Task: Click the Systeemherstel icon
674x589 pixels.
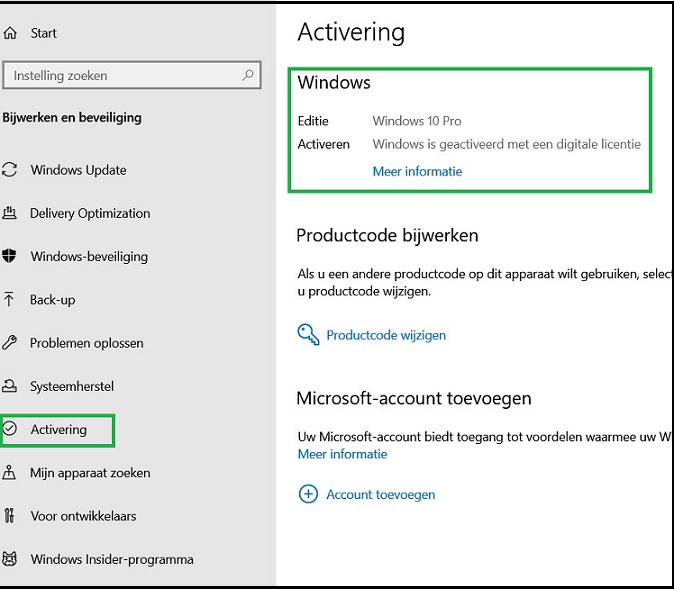Action: coord(9,386)
